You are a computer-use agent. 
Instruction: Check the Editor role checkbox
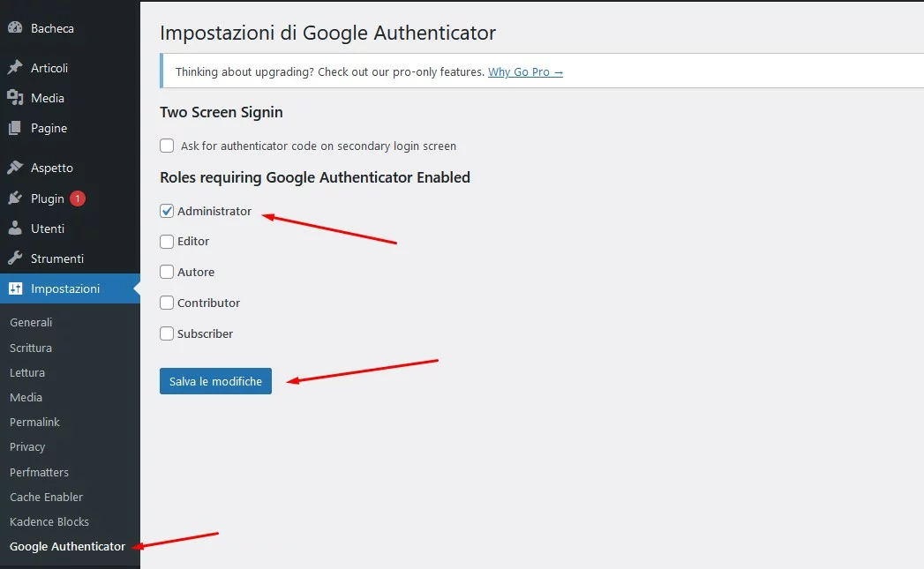tap(167, 241)
